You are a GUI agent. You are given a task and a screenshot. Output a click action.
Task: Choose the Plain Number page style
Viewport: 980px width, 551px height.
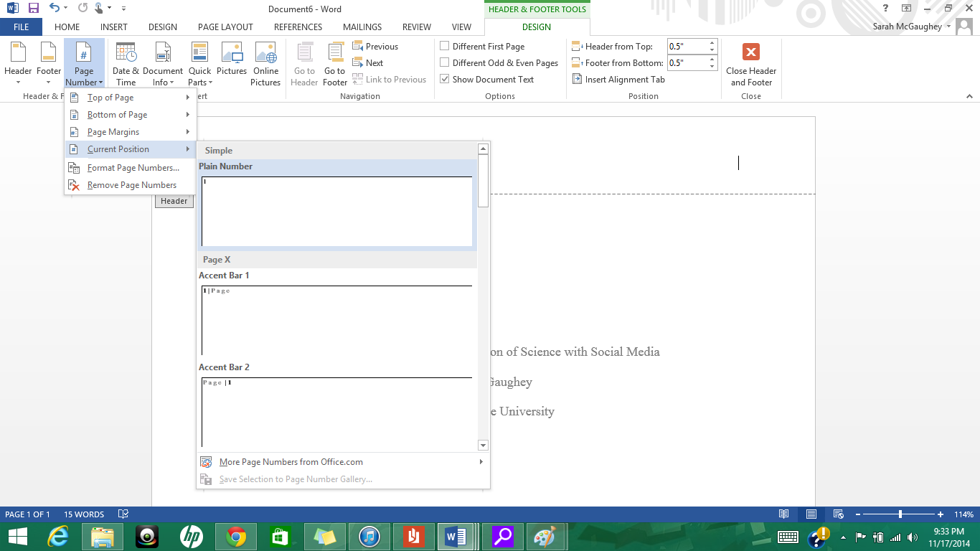point(336,208)
